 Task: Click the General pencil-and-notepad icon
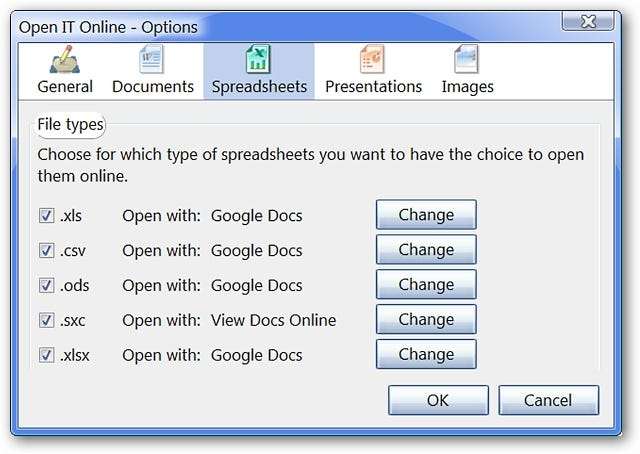65,59
